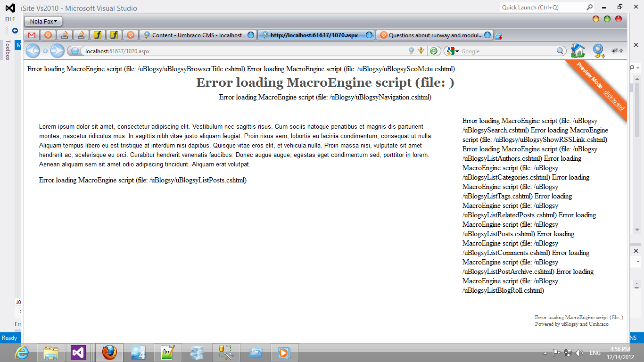Open the Gmail pinned tab

point(32,35)
